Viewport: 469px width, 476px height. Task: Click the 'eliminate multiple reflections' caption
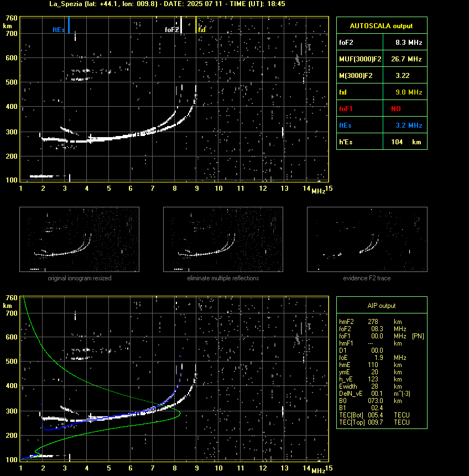223,278
